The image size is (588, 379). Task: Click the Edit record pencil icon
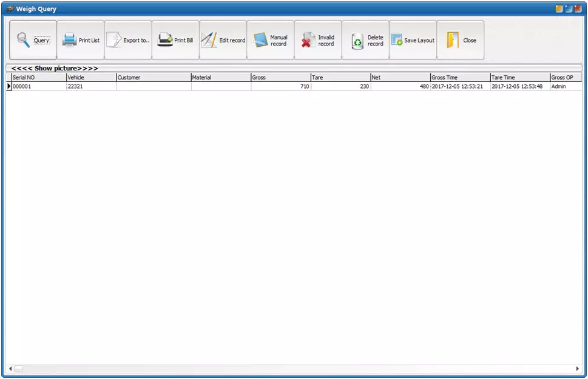tap(209, 39)
